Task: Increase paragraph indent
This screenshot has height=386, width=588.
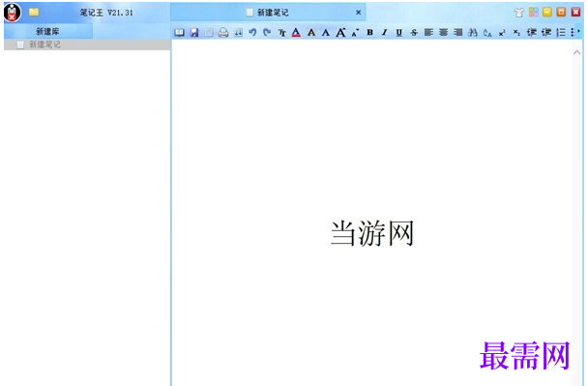Action: (x=546, y=33)
